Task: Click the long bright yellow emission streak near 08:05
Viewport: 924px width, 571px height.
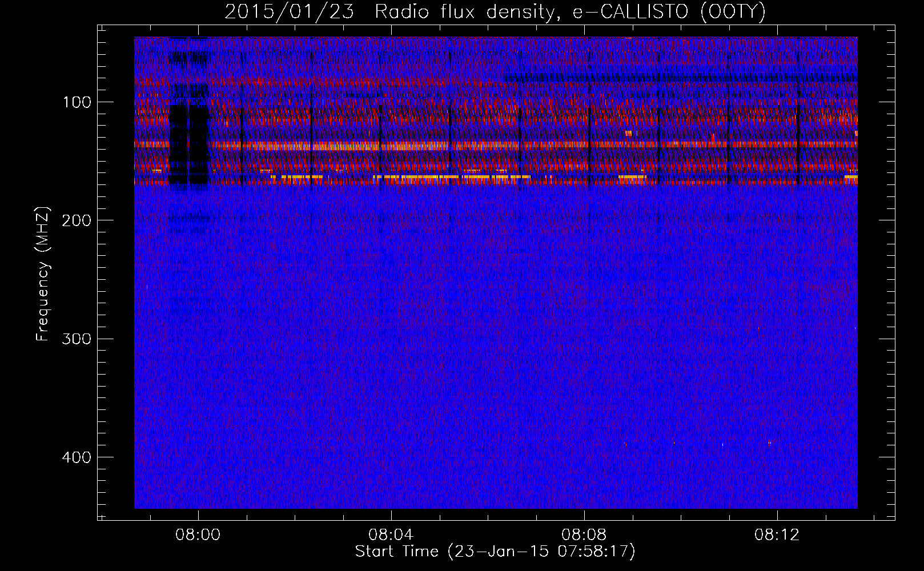Action: [451, 178]
